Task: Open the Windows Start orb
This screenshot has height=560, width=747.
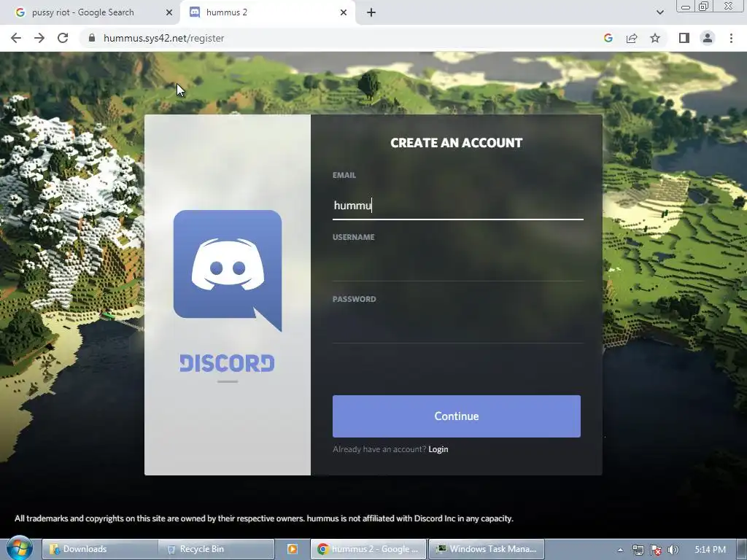Action: click(19, 548)
